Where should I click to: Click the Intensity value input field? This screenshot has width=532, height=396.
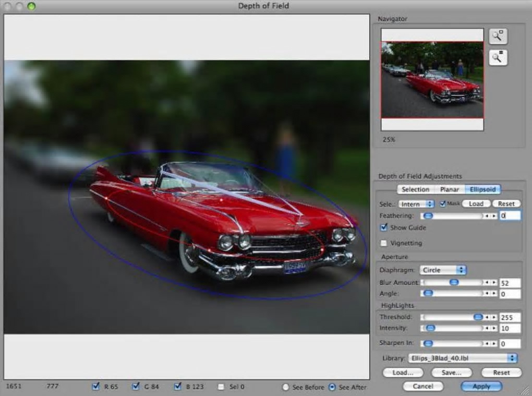click(510, 329)
